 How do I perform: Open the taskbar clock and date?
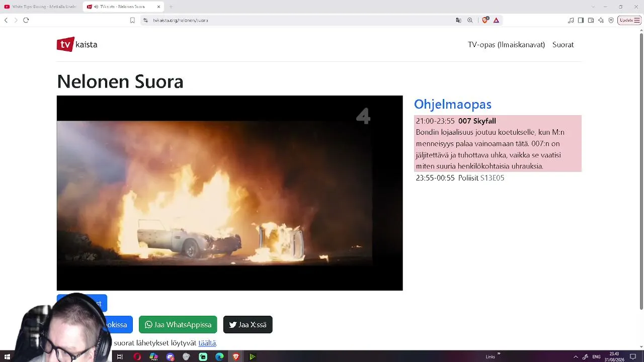pyautogui.click(x=614, y=357)
